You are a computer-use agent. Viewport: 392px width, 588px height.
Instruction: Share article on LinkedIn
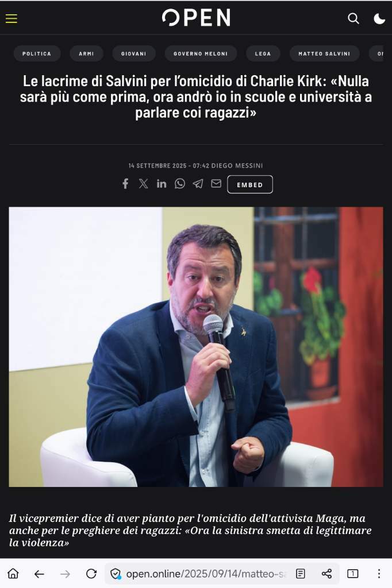162,183
